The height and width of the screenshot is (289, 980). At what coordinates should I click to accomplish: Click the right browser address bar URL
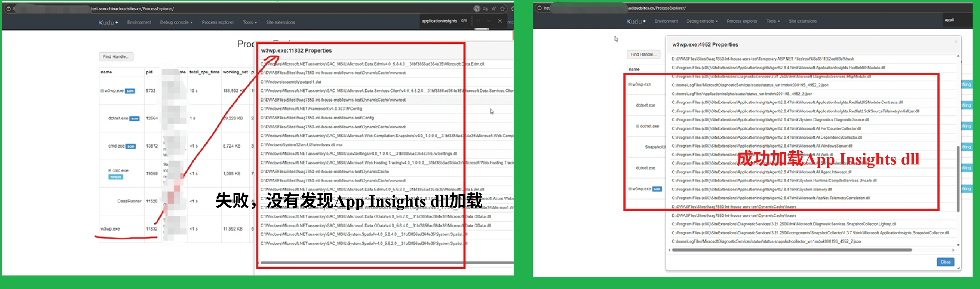(657, 8)
